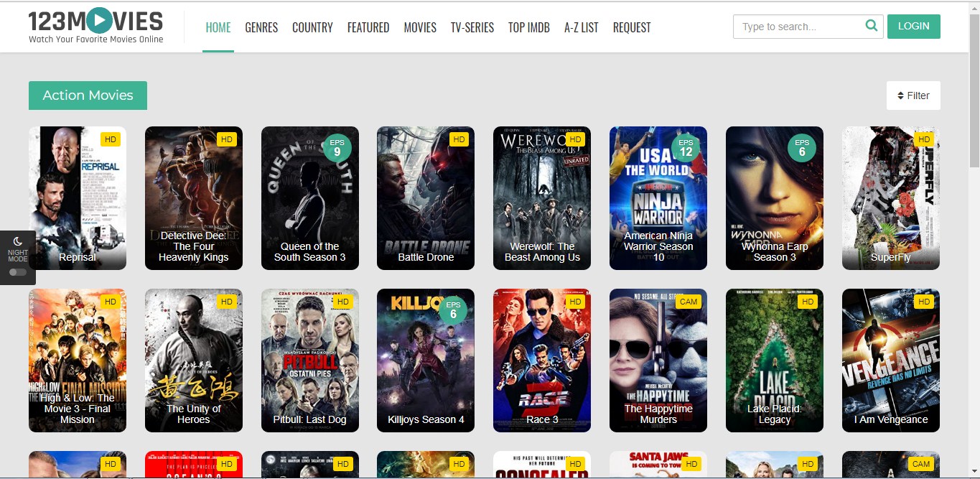Screen dimensions: 980x479
Task: Click HD badge on Werewolf poster
Action: click(575, 139)
